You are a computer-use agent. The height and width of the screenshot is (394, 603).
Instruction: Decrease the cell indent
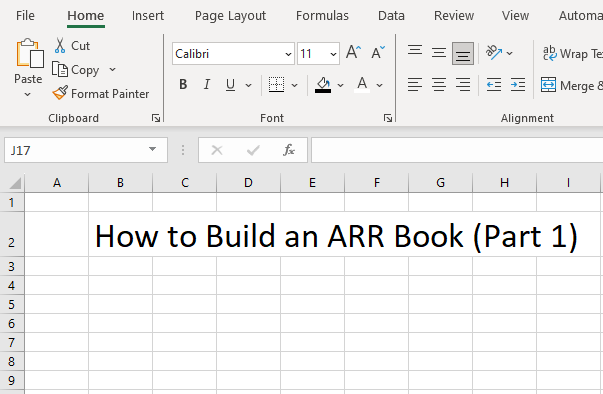[494, 85]
